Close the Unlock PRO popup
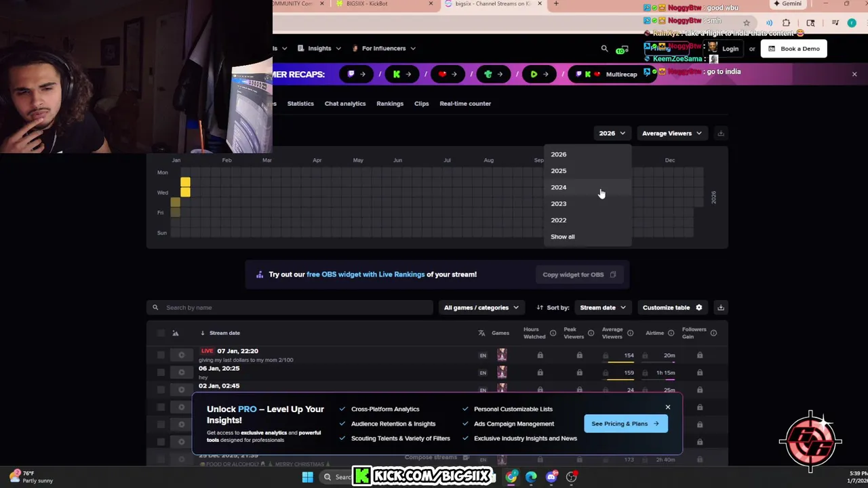This screenshot has height=488, width=868. [x=668, y=407]
